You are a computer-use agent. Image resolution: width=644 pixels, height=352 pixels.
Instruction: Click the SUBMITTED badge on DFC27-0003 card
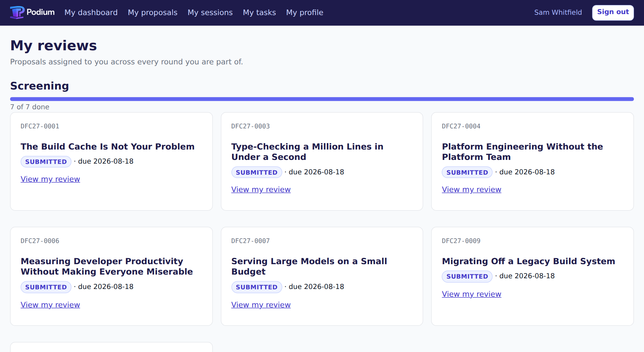pyautogui.click(x=257, y=172)
